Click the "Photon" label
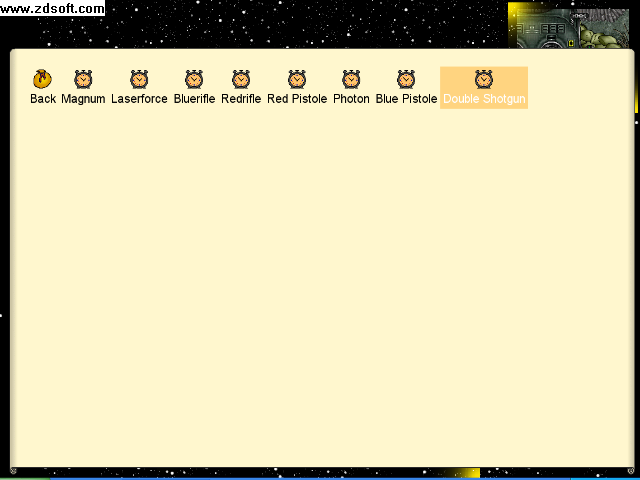The width and height of the screenshot is (640, 480). (351, 99)
